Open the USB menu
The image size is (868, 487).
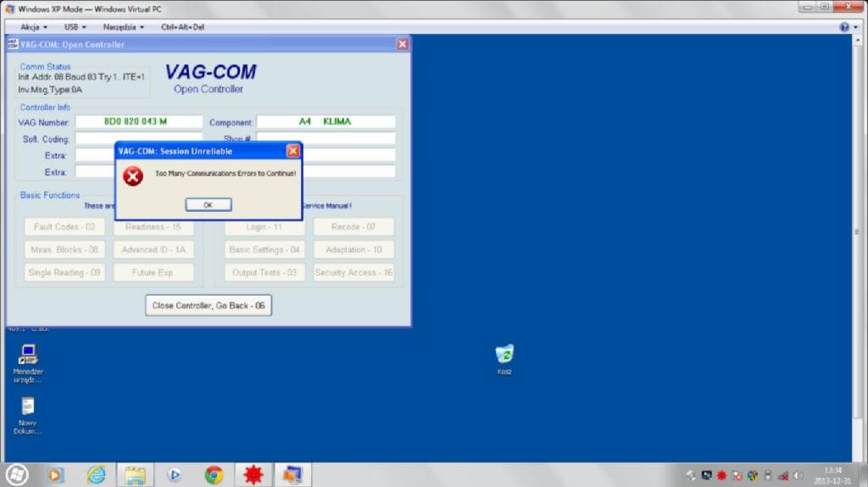coord(75,26)
